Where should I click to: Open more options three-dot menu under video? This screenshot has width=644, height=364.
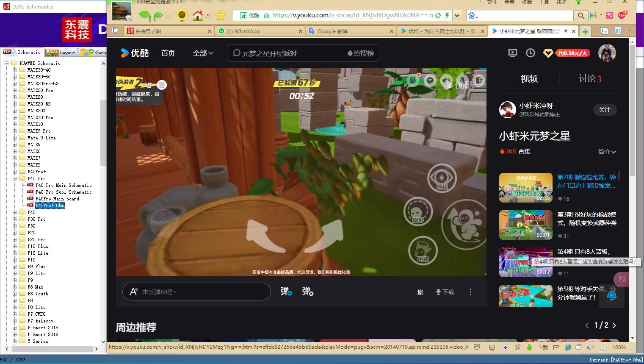coord(470,292)
